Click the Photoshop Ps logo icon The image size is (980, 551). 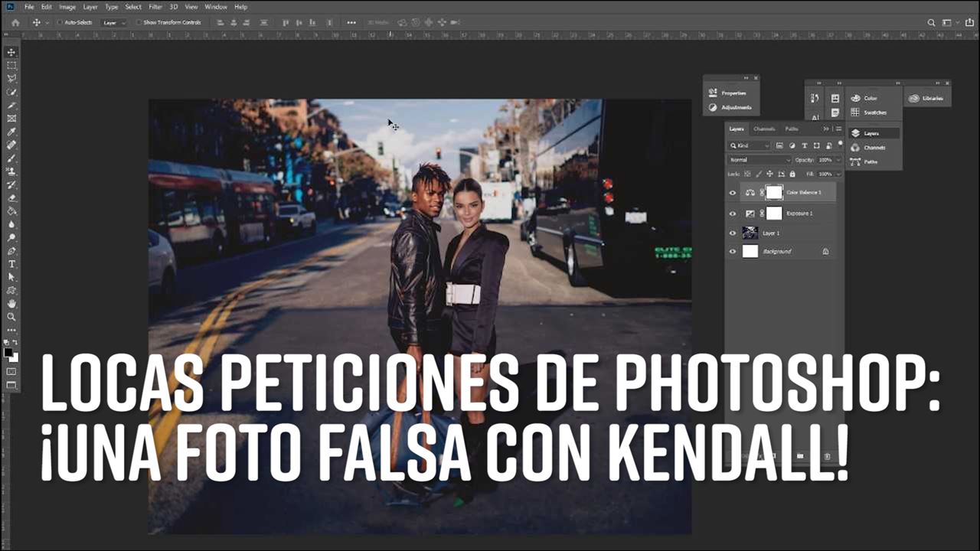(x=8, y=6)
